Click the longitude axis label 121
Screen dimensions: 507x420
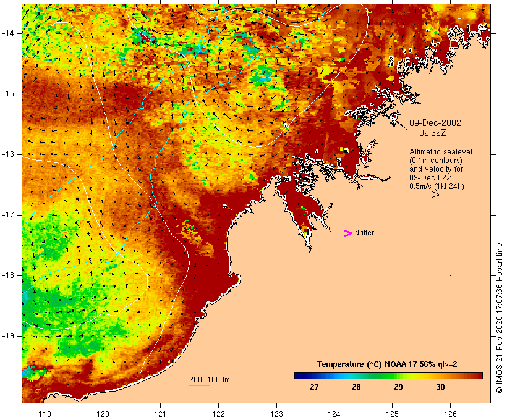(160, 414)
